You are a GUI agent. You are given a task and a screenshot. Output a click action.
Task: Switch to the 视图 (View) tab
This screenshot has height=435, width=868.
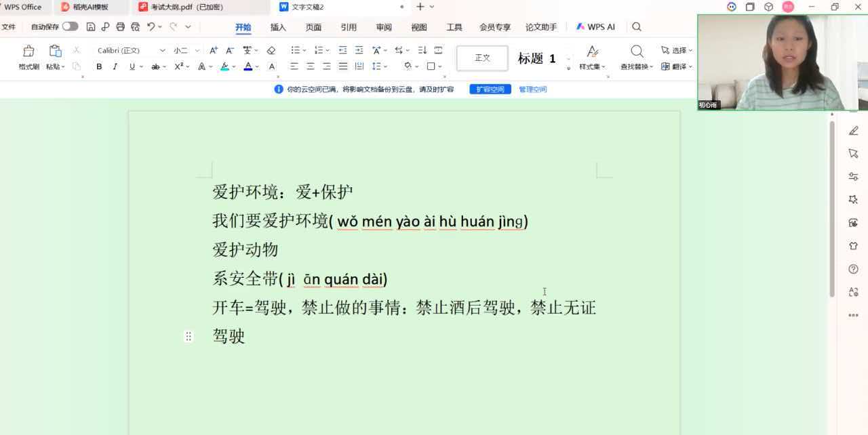pyautogui.click(x=419, y=27)
